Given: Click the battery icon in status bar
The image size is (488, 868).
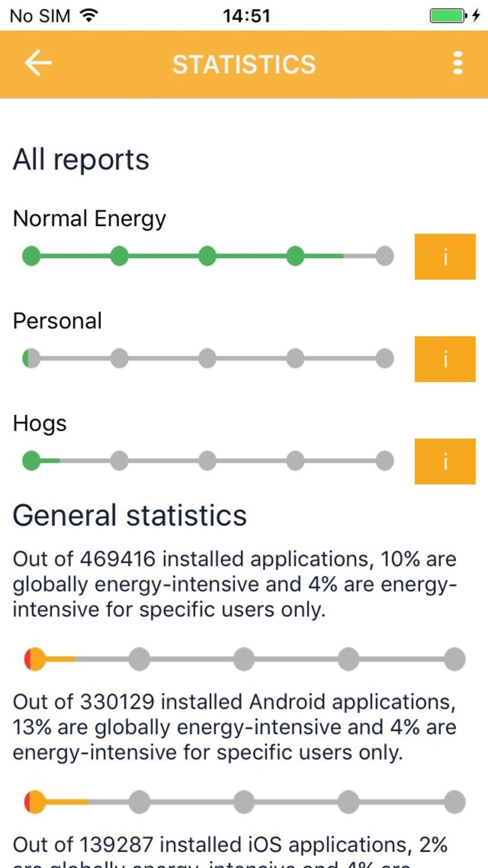Looking at the screenshot, I should click(448, 16).
